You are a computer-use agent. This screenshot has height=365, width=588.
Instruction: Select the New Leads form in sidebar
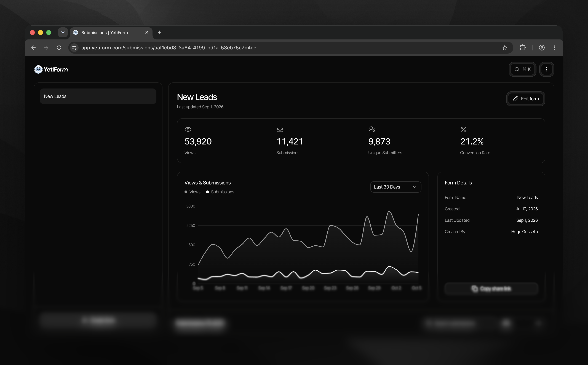[x=98, y=96]
